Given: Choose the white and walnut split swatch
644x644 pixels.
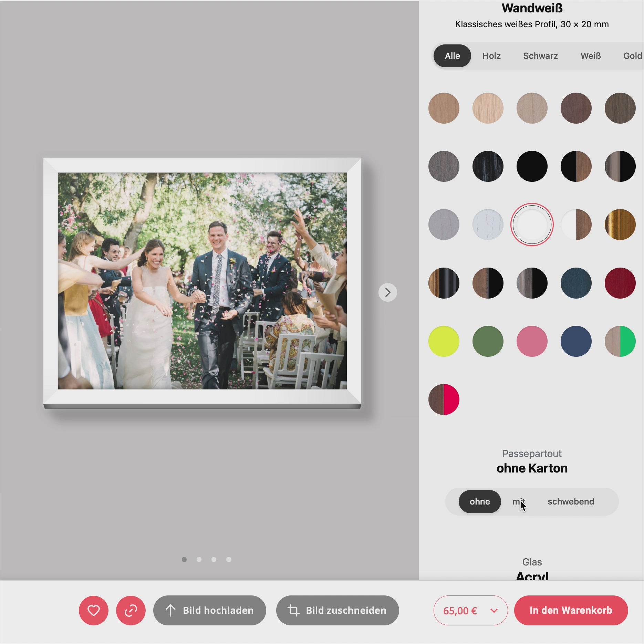Looking at the screenshot, I should 576,225.
